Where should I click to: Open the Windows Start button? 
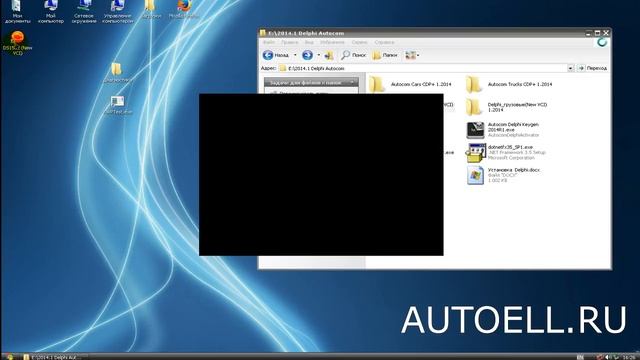coord(9,357)
